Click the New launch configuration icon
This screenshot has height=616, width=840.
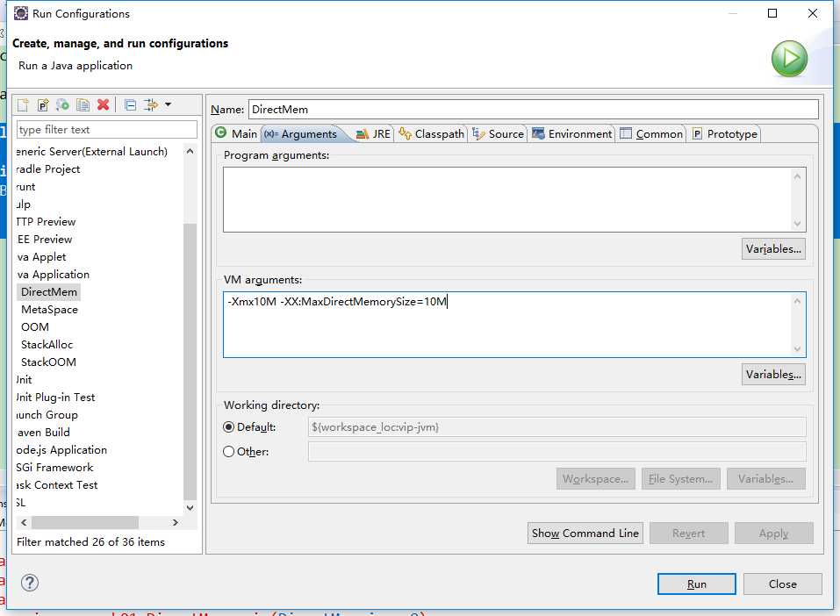[x=23, y=105]
